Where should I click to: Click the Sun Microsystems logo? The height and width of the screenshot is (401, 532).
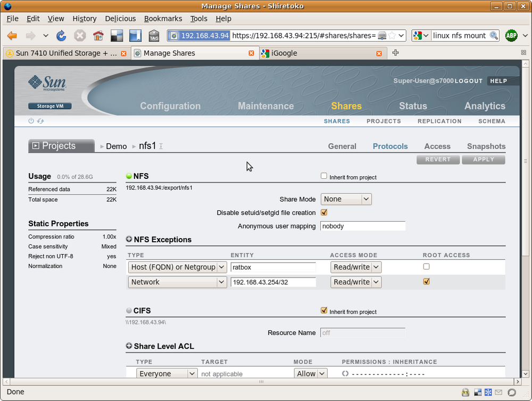point(47,83)
